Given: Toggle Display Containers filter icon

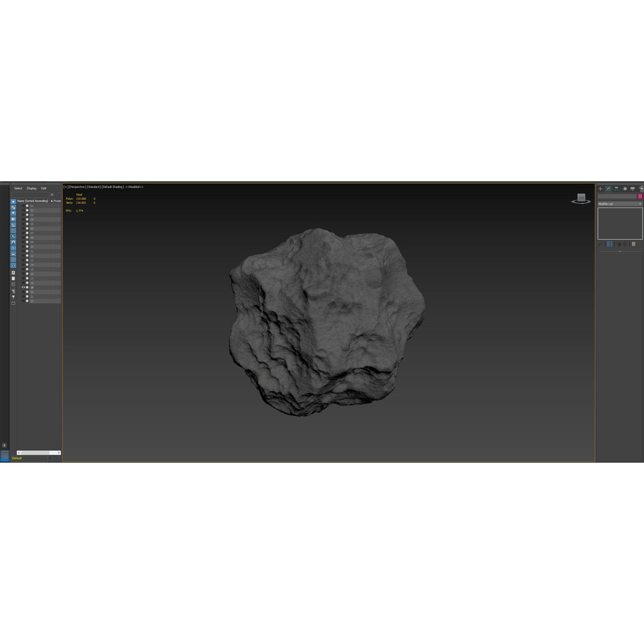Looking at the screenshot, I should click(13, 254).
